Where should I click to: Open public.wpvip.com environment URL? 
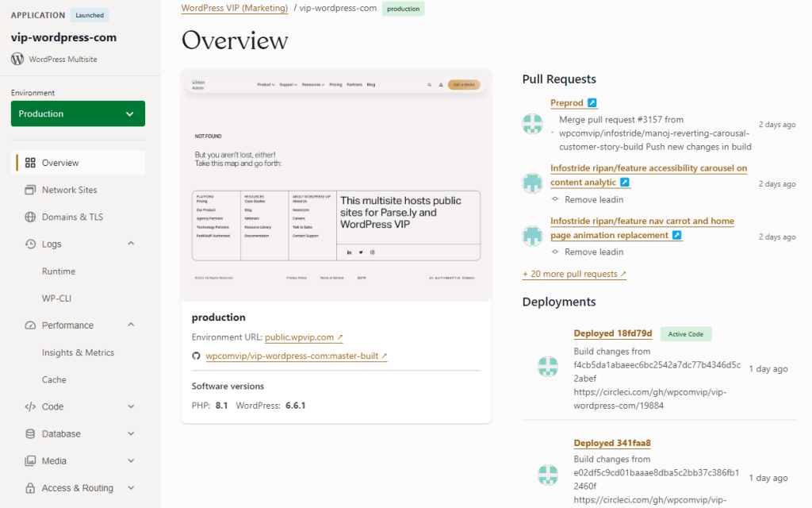(x=304, y=337)
